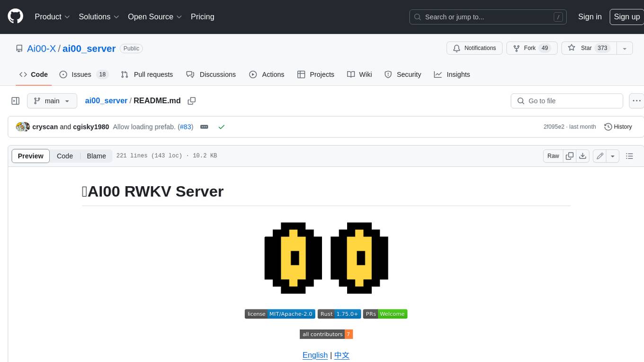Expand the commit message details

point(205,127)
